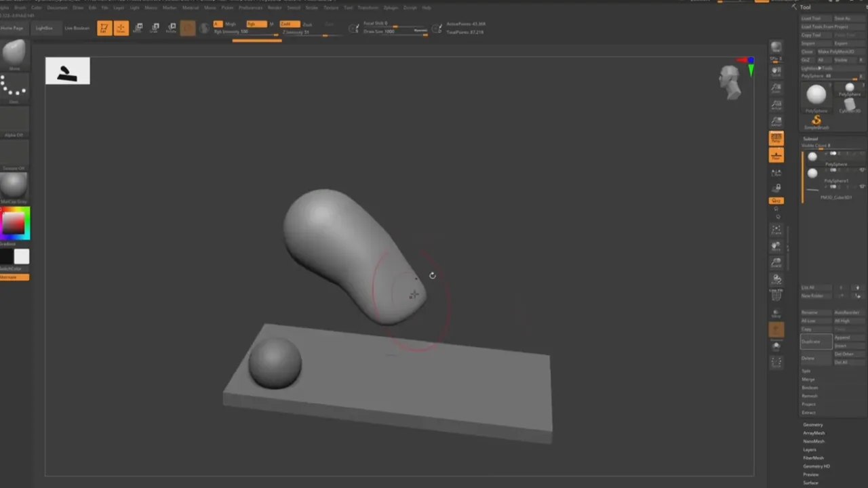Open the Render menu

pos(275,7)
